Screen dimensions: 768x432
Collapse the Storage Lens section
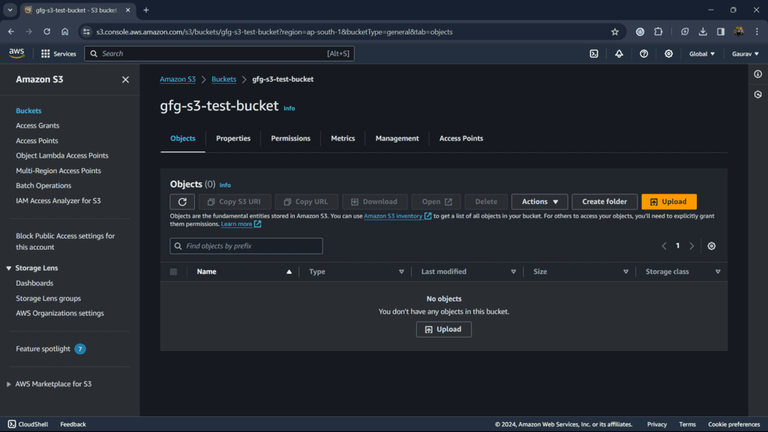pos(9,268)
